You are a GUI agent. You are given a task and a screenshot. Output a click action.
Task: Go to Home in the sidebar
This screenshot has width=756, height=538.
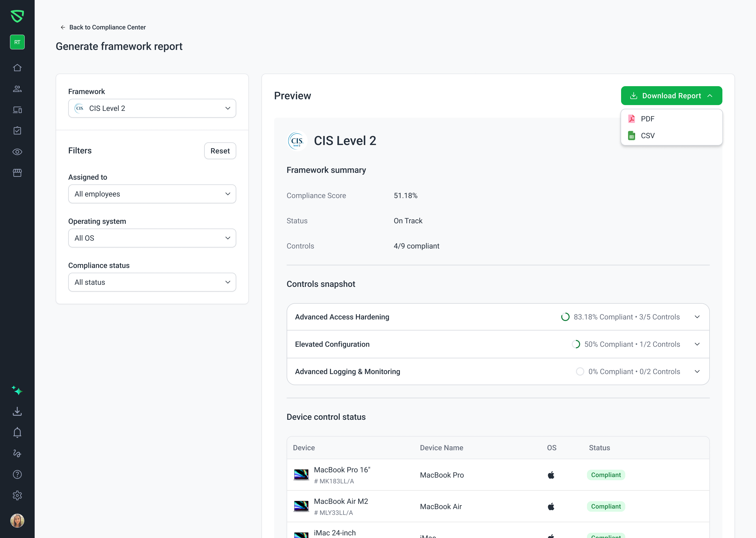17,68
